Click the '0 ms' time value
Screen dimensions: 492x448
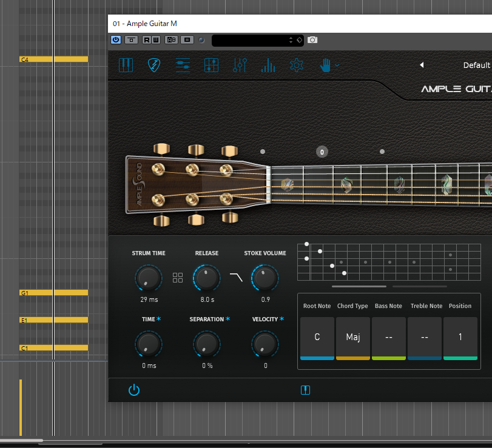[149, 366]
